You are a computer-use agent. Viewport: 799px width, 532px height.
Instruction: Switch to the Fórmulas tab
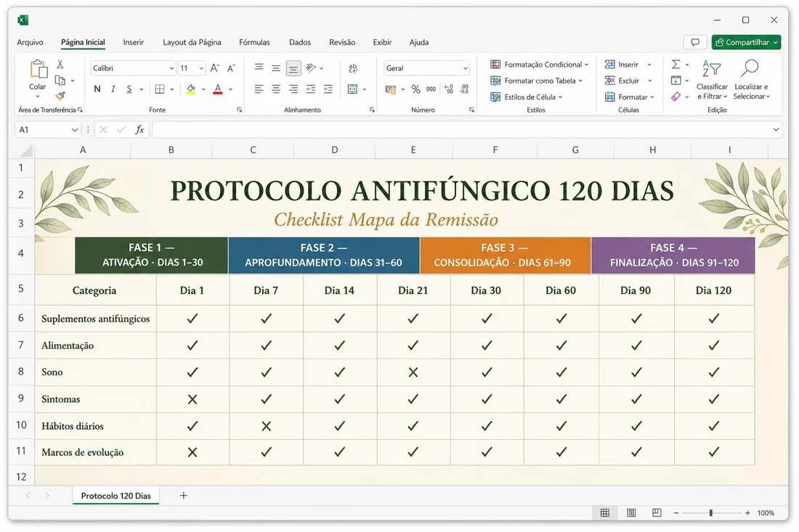click(x=254, y=42)
